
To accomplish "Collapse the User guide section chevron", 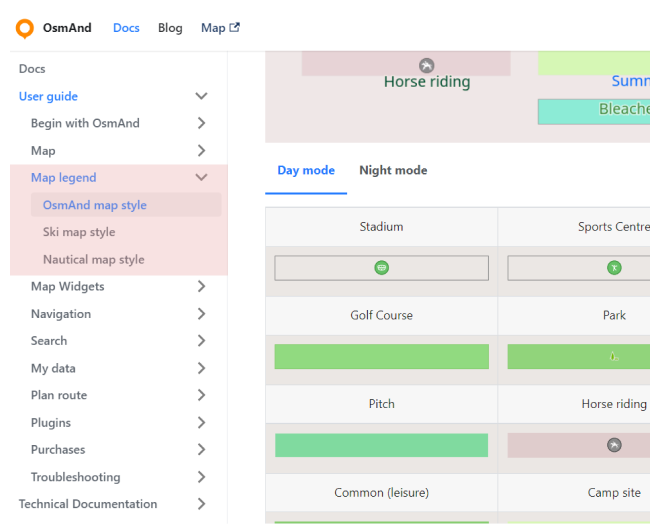I will tap(201, 97).
